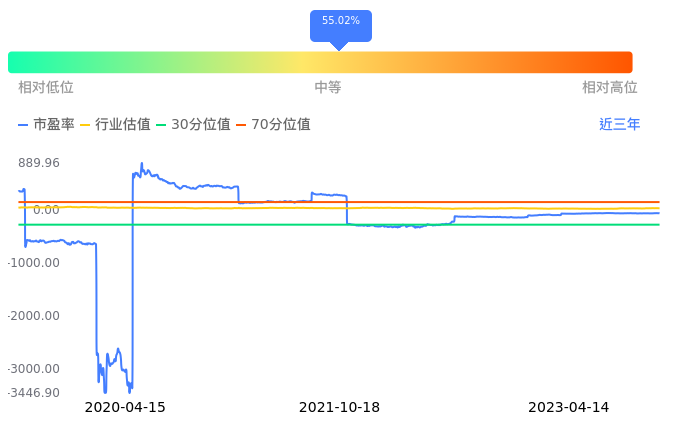Click the blue line marker beside 市盈率
Viewport: 686px width, 442px height.
[24, 125]
